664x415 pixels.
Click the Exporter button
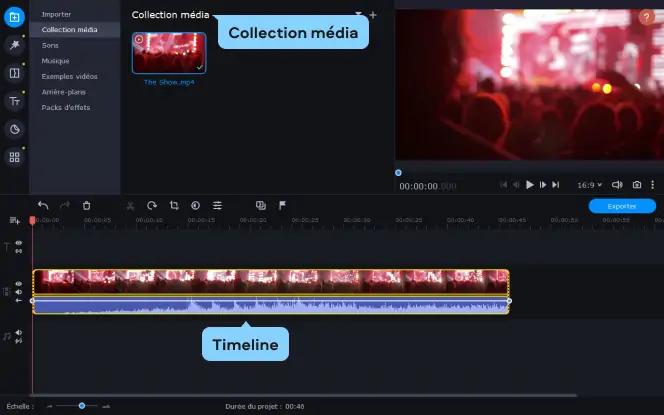pyautogui.click(x=622, y=206)
